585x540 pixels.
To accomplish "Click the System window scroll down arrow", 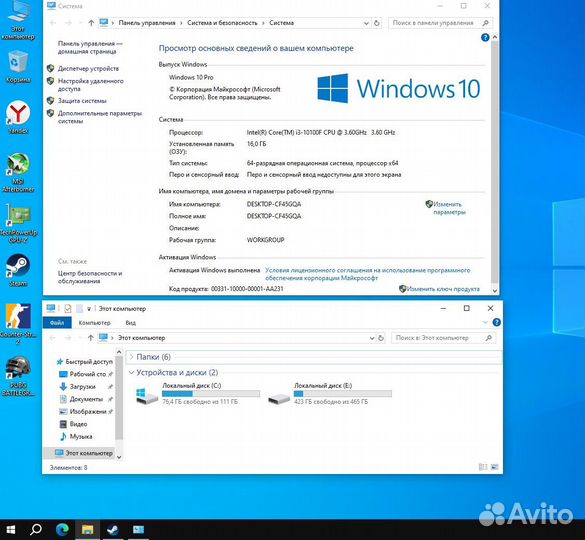I will 495,291.
